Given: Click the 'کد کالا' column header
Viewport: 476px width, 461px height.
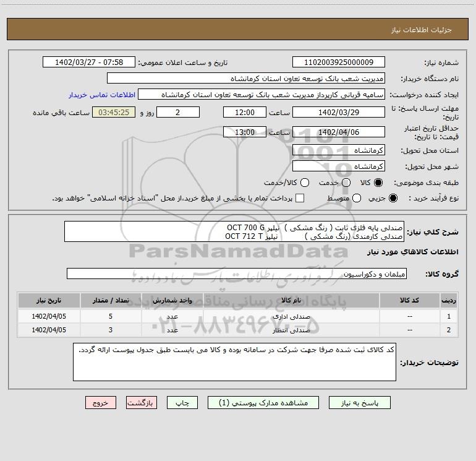Looking at the screenshot, I should pos(409,300).
